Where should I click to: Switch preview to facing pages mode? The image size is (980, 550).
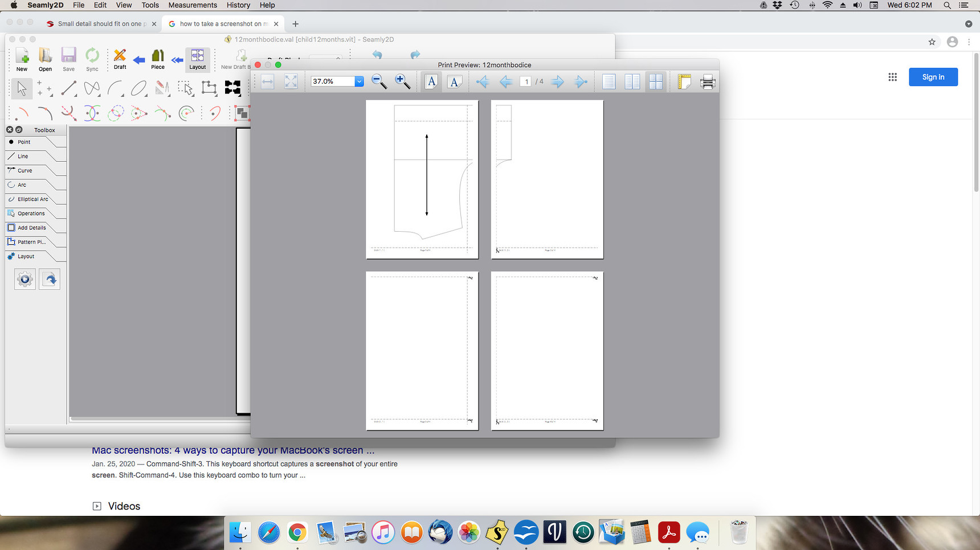(x=632, y=81)
